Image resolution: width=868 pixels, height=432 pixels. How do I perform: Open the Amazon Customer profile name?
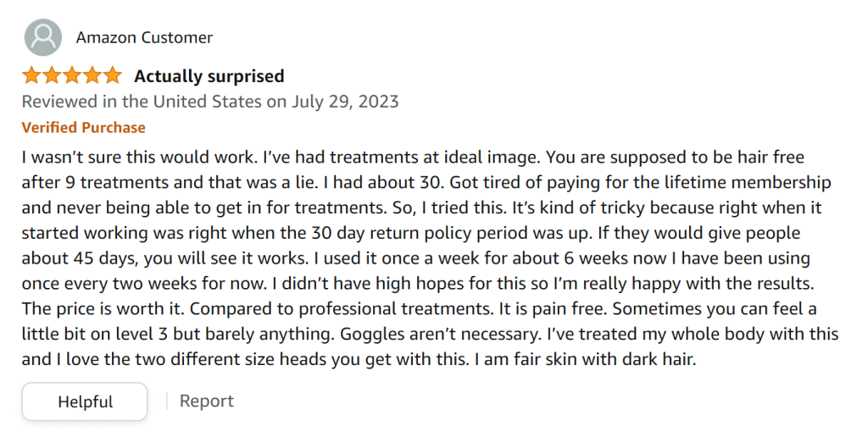pyautogui.click(x=144, y=37)
